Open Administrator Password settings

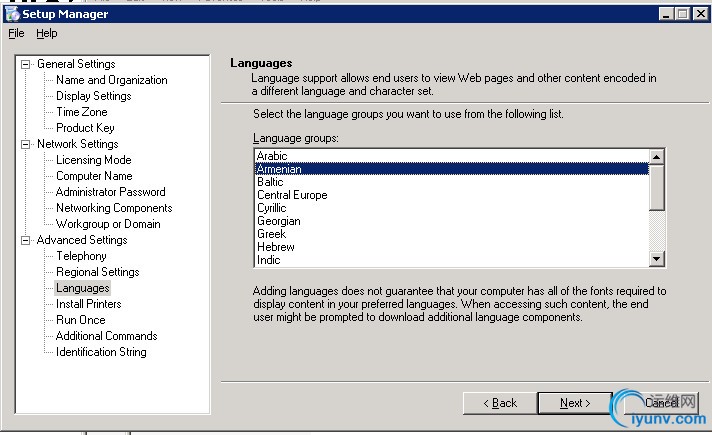110,192
